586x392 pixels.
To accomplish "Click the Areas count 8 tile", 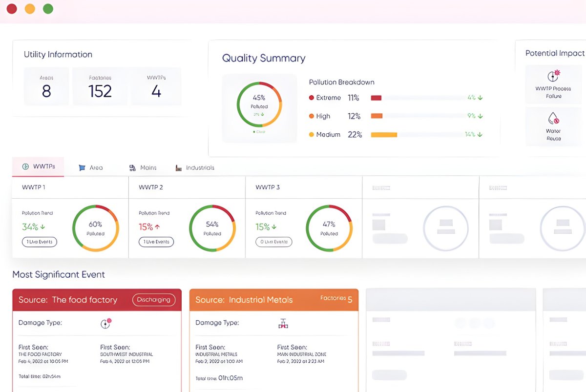I will 46,86.
